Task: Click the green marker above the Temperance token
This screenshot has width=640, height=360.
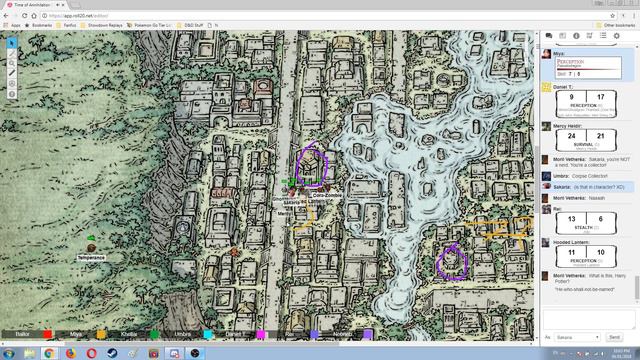Action: (91, 238)
